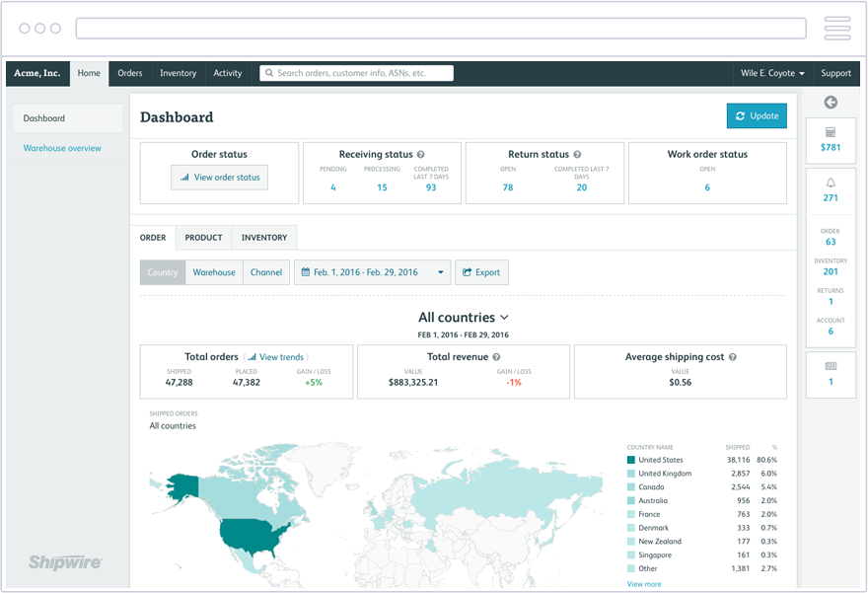Collapse the right sidebar with the arrow icon
868x593 pixels.
coord(830,102)
